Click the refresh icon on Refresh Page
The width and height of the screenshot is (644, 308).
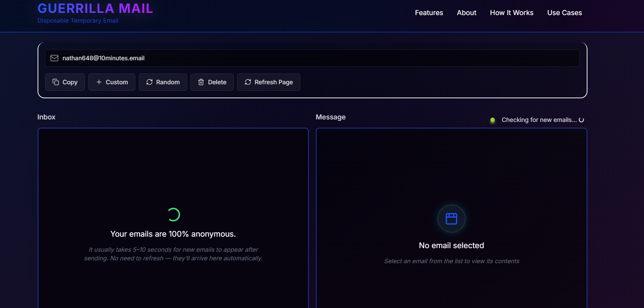248,82
